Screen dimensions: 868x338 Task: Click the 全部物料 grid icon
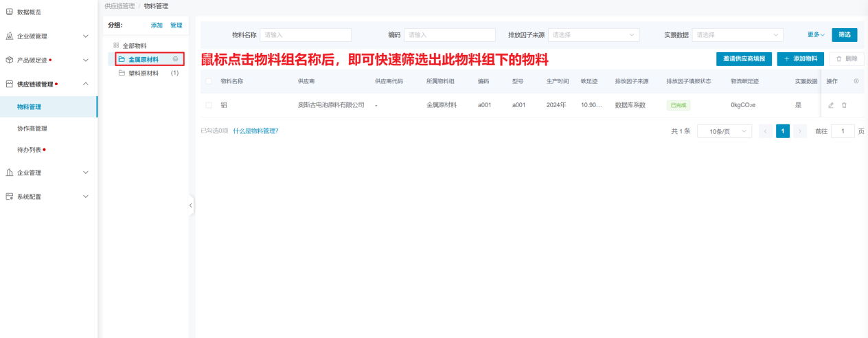[x=116, y=45]
